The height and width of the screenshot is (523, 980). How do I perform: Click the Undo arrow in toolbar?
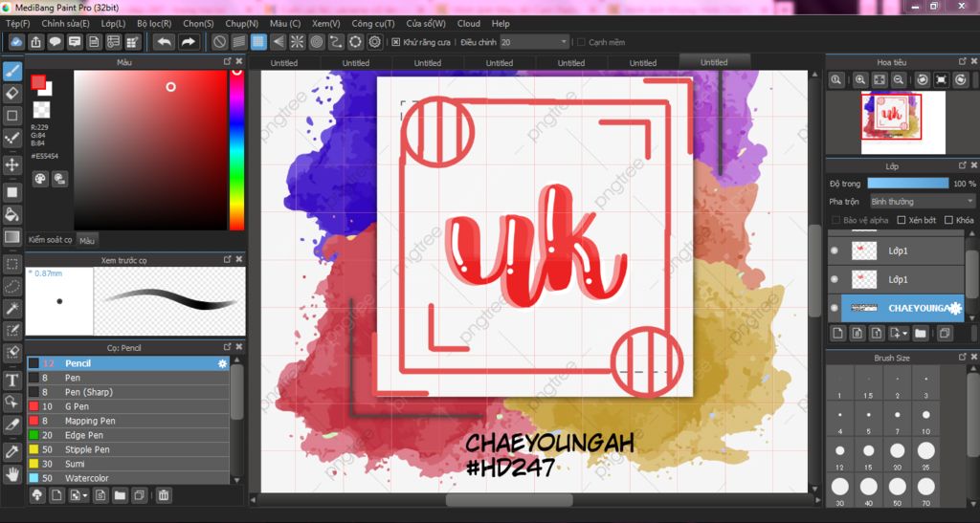click(x=165, y=42)
